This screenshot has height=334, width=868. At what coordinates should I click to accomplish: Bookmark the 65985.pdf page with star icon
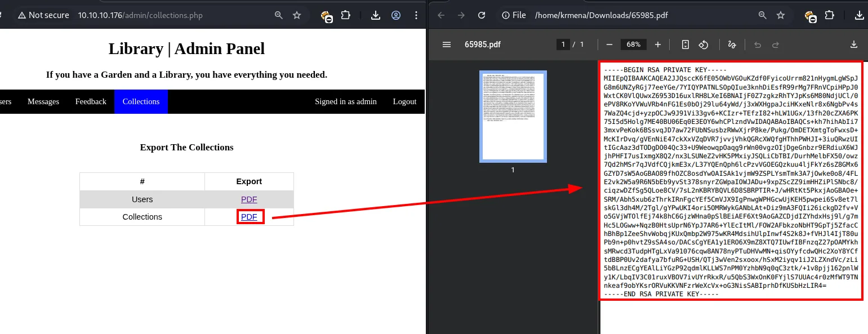pos(781,15)
